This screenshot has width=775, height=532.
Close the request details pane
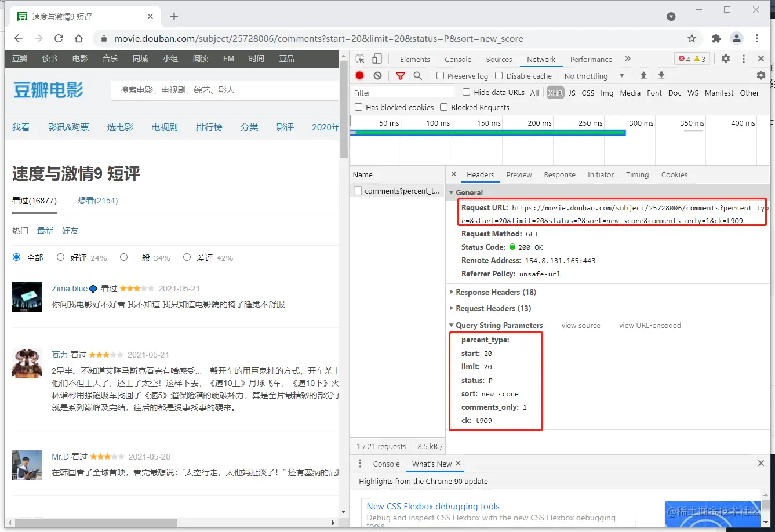point(454,174)
